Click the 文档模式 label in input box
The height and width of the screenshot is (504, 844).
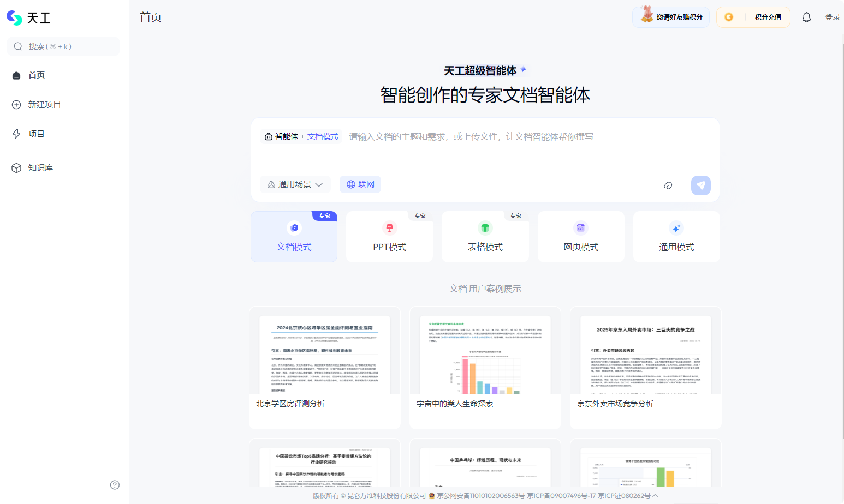pos(323,137)
